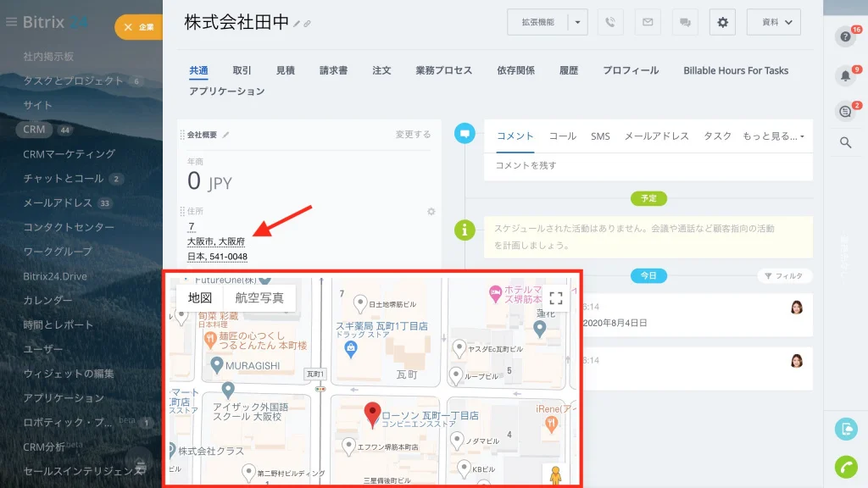
Task: Open ワークグループ in the sidebar
Action: [x=58, y=252]
